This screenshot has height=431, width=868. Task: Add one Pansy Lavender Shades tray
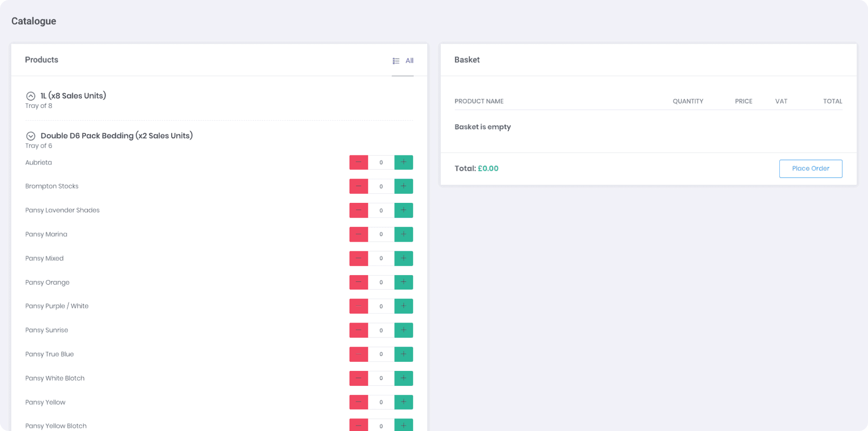[403, 210]
